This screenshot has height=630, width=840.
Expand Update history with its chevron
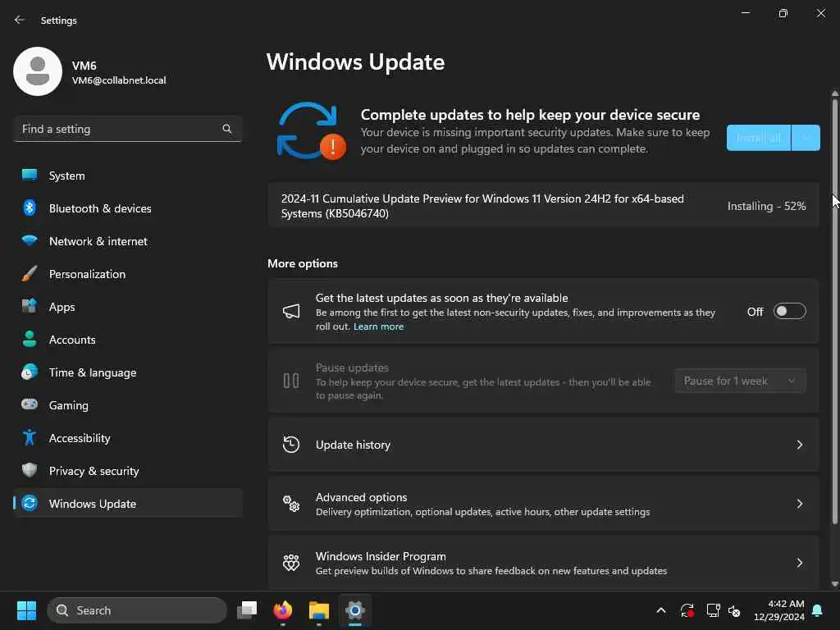click(799, 445)
